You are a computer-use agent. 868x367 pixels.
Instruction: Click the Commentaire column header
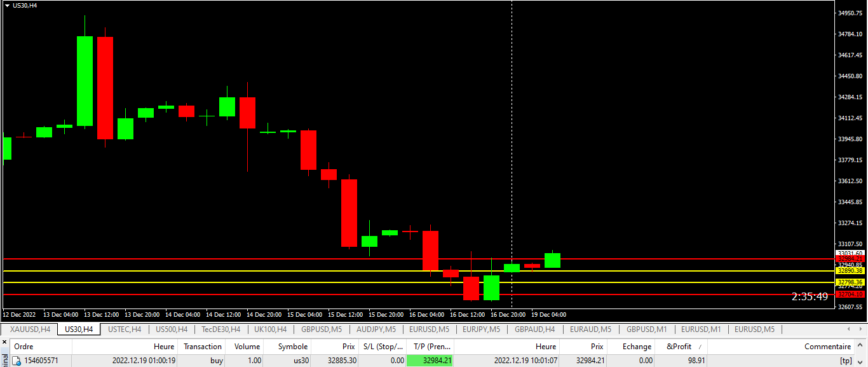click(781, 347)
